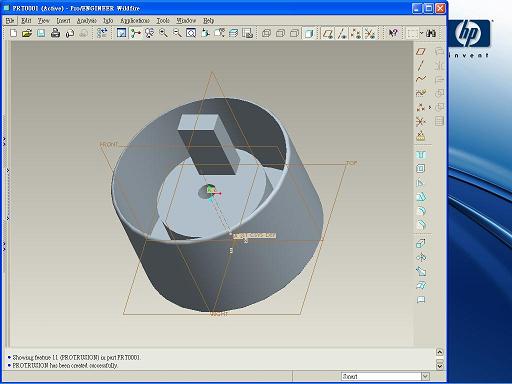Repaint the screen with the Repaint icon
The width and height of the screenshot is (512, 384).
point(121,33)
